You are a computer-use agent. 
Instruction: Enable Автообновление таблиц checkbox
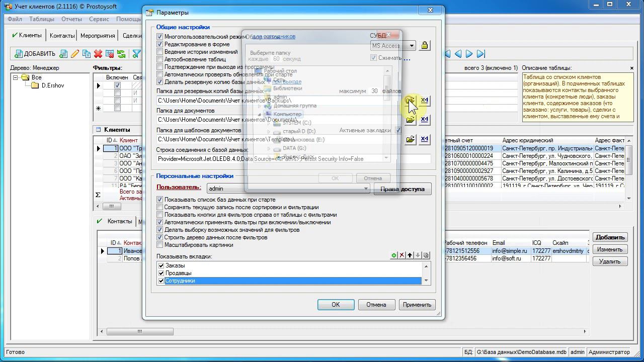[160, 59]
